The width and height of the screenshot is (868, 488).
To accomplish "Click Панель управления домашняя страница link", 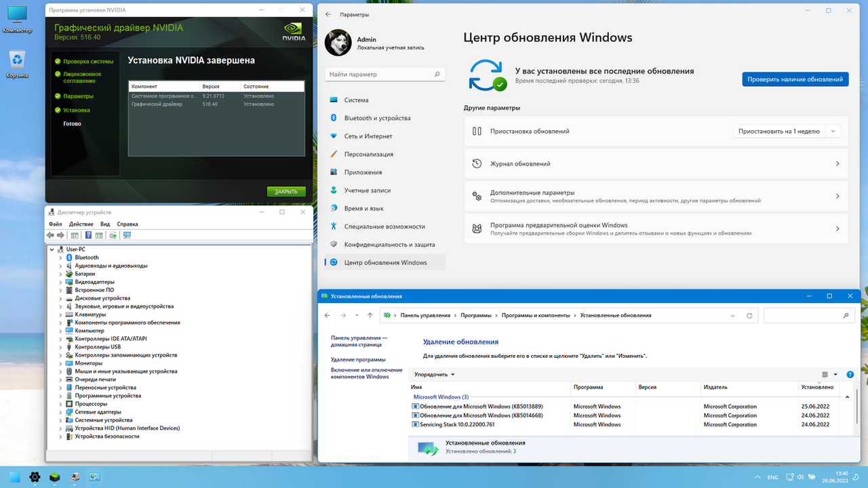I will [359, 341].
